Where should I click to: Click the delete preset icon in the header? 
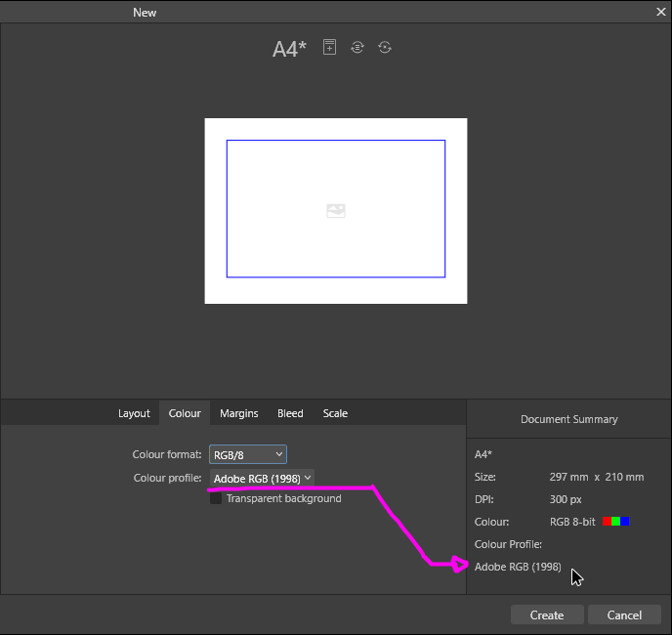(385, 47)
